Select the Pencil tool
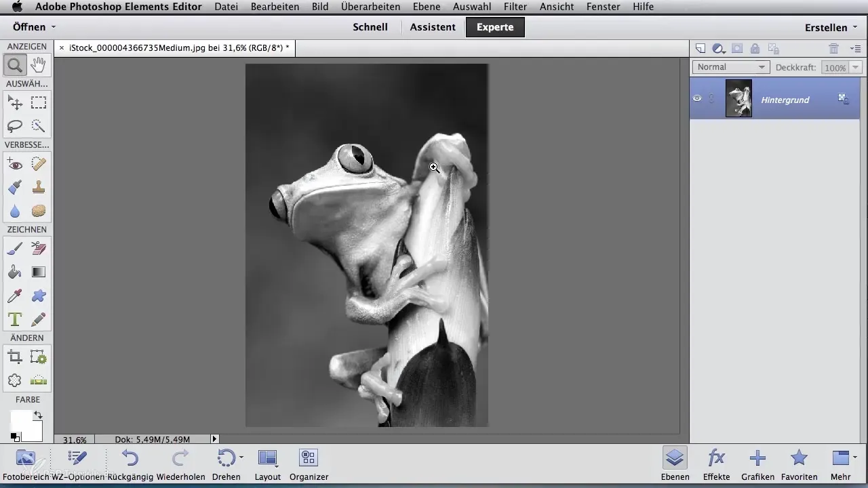Image resolution: width=868 pixels, height=488 pixels. point(39,319)
